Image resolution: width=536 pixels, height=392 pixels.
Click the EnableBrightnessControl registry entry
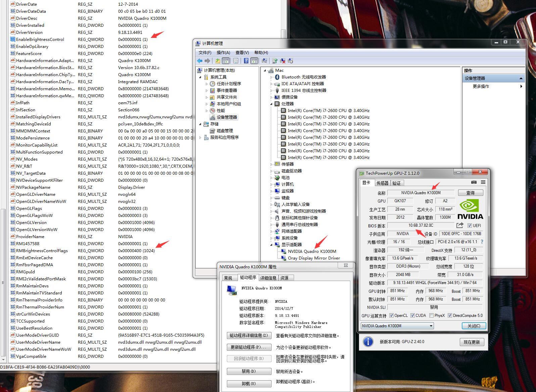(x=40, y=39)
